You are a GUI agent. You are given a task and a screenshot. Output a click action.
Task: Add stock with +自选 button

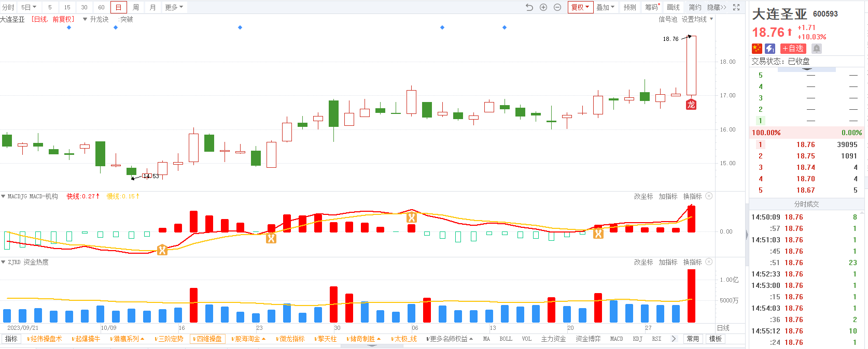click(793, 48)
